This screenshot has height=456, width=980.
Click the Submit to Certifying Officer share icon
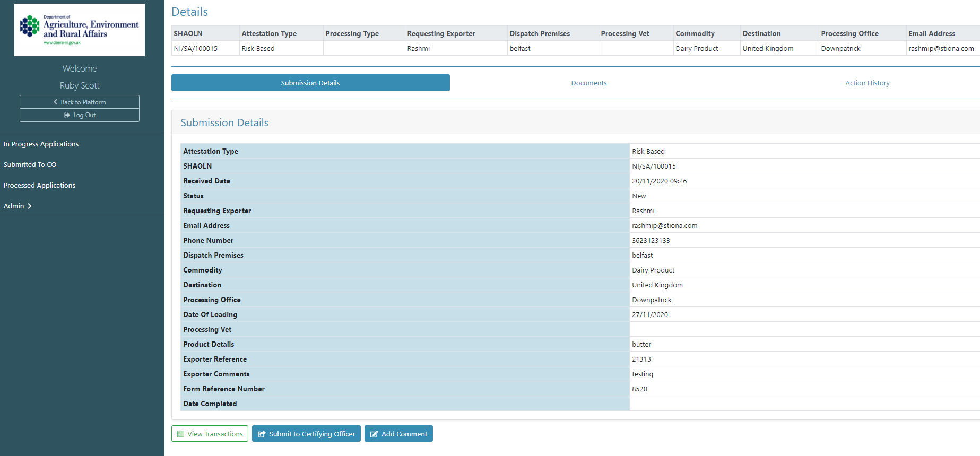(262, 434)
